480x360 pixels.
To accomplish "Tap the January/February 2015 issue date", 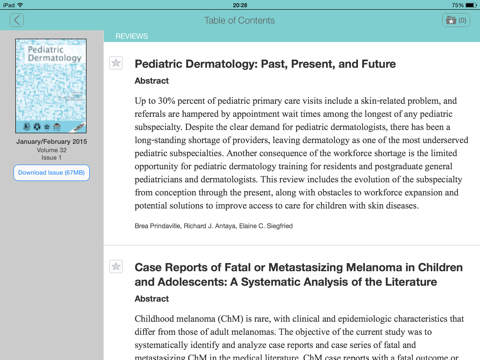I will tap(52, 141).
